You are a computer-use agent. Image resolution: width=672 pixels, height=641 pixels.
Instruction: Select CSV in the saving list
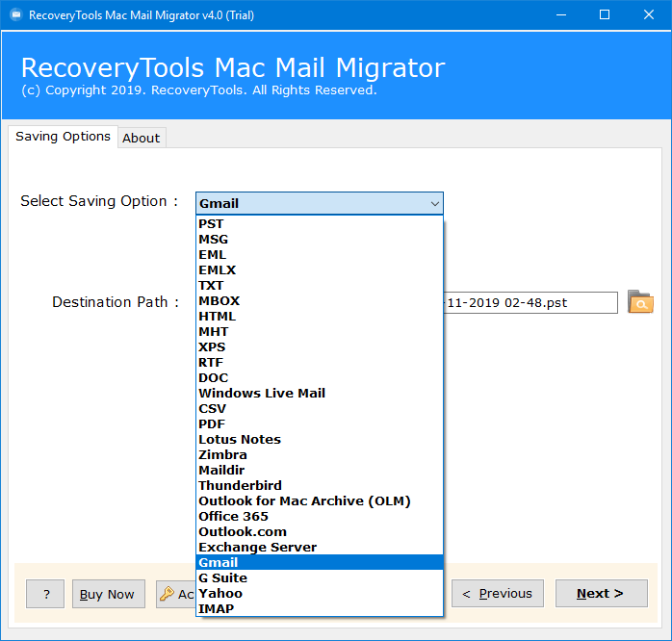coord(320,409)
